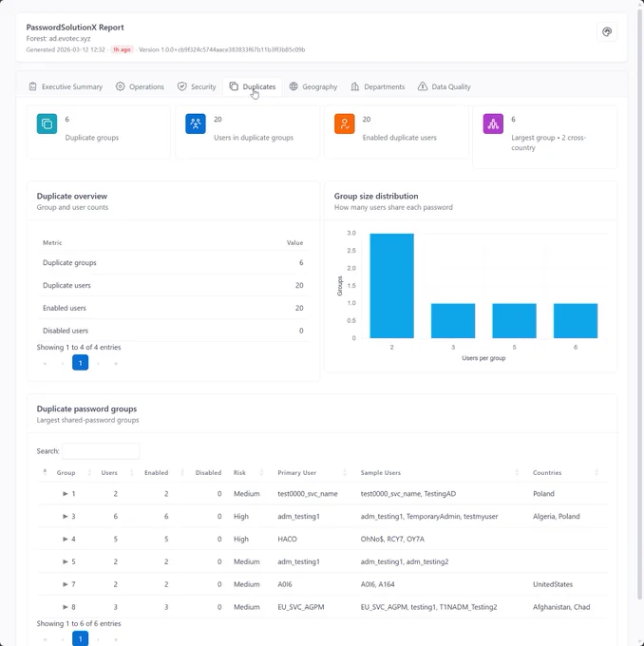Click the chart bar for 5 users per group
This screenshot has width=644, height=646.
[x=514, y=320]
